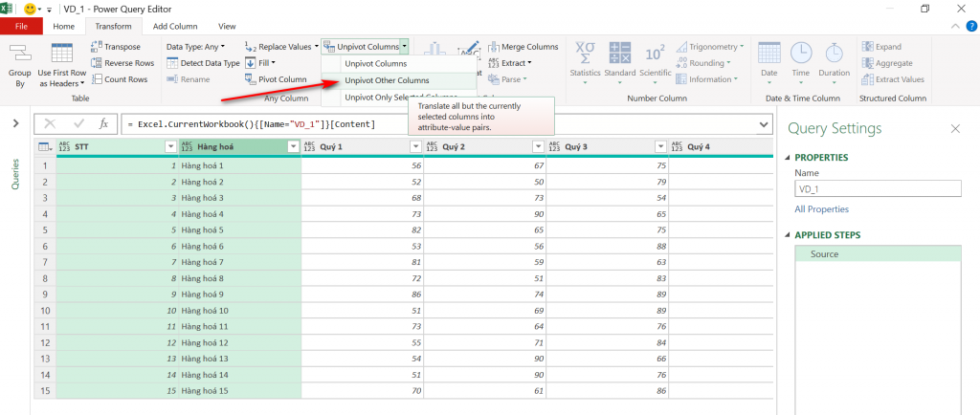980x415 pixels.
Task: Open the Trigonometry dropdown
Action: coord(710,47)
